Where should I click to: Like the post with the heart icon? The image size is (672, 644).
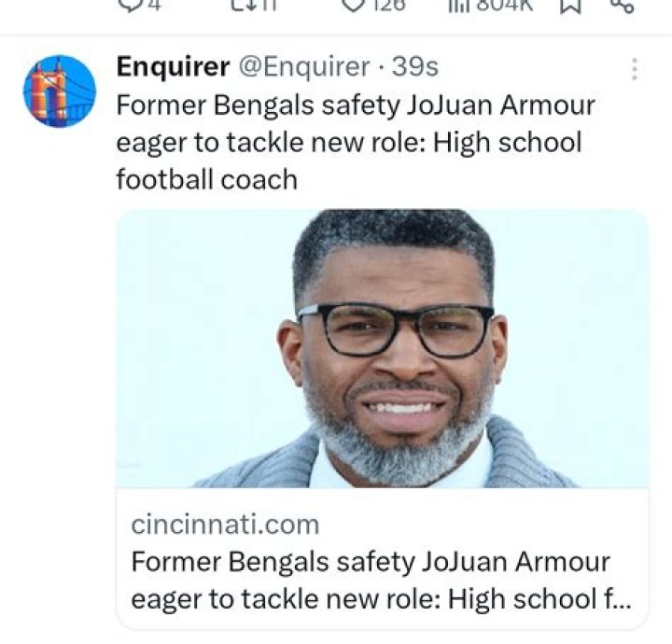353,5
